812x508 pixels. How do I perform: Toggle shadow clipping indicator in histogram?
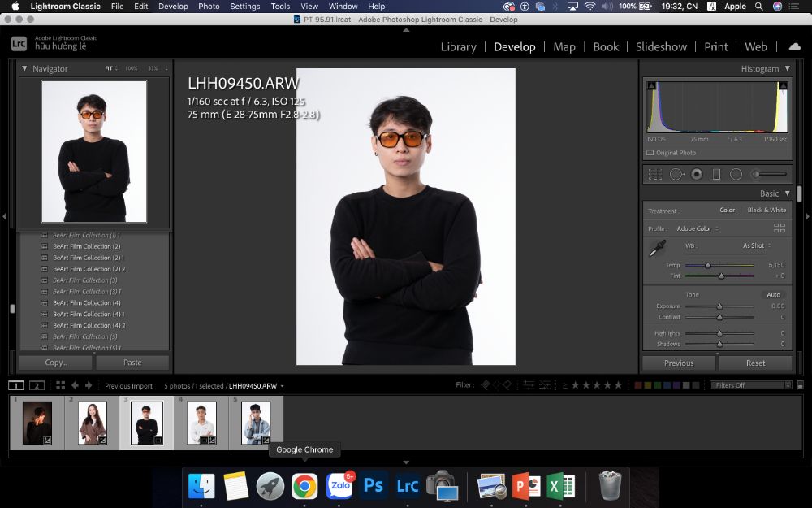pyautogui.click(x=651, y=85)
